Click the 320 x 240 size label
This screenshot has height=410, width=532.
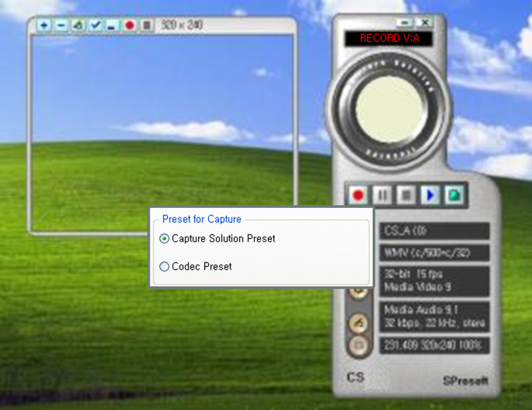pyautogui.click(x=182, y=25)
